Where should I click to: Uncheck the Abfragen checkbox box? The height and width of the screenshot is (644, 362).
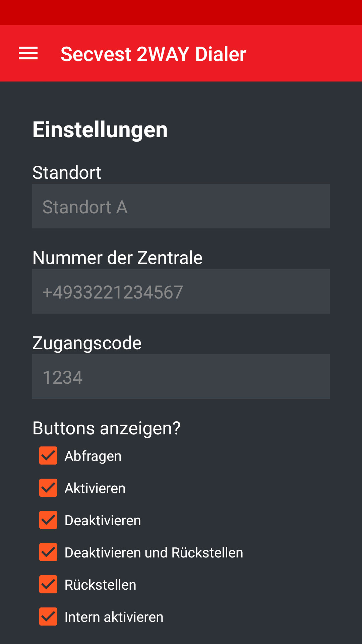coord(48,456)
